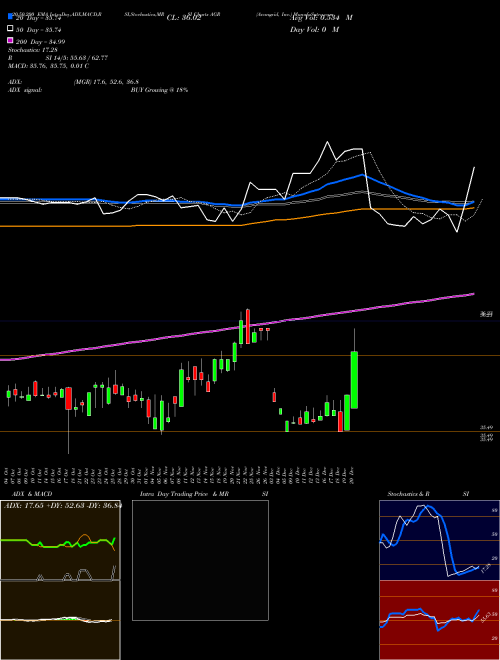Click inside the empty Intra Day Trading chart box
Screen dimensions: 500x660
(x=200, y=560)
